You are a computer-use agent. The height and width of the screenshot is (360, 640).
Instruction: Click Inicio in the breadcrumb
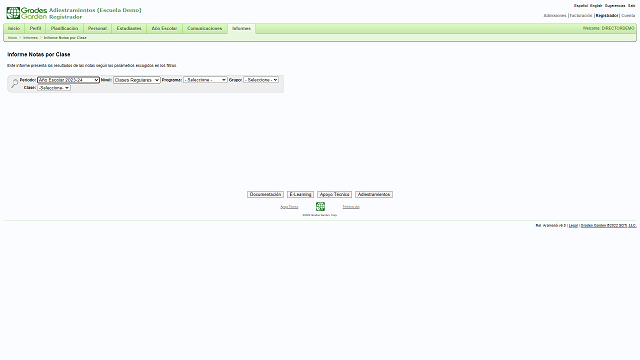13,38
